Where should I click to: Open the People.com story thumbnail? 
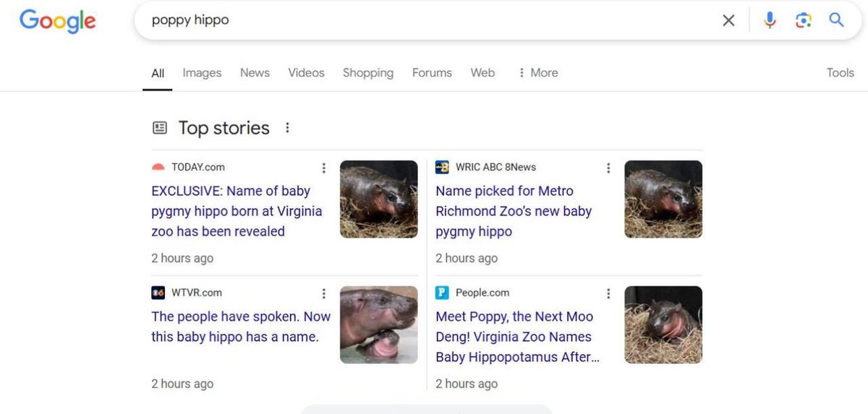pos(663,325)
